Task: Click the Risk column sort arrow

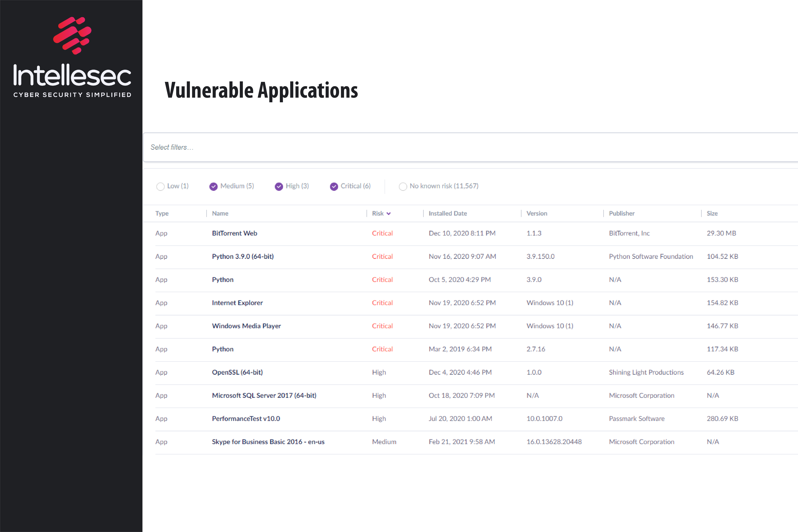Action: pos(389,214)
